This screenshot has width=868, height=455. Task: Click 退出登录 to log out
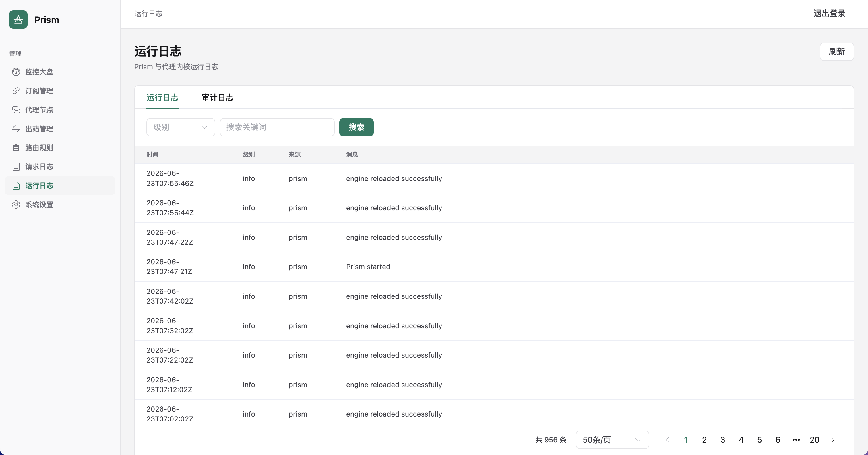point(829,14)
